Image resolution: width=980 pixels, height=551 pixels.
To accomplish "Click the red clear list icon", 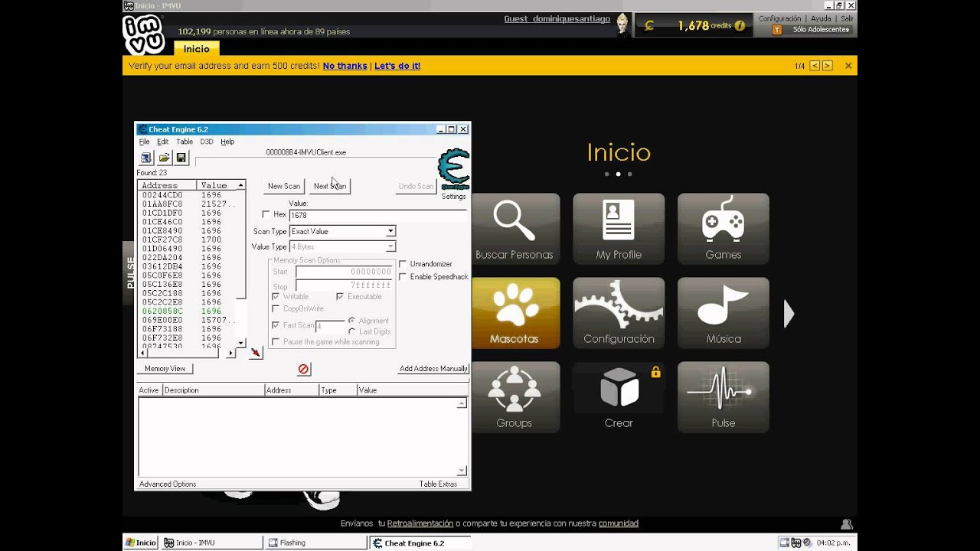I will [x=303, y=369].
